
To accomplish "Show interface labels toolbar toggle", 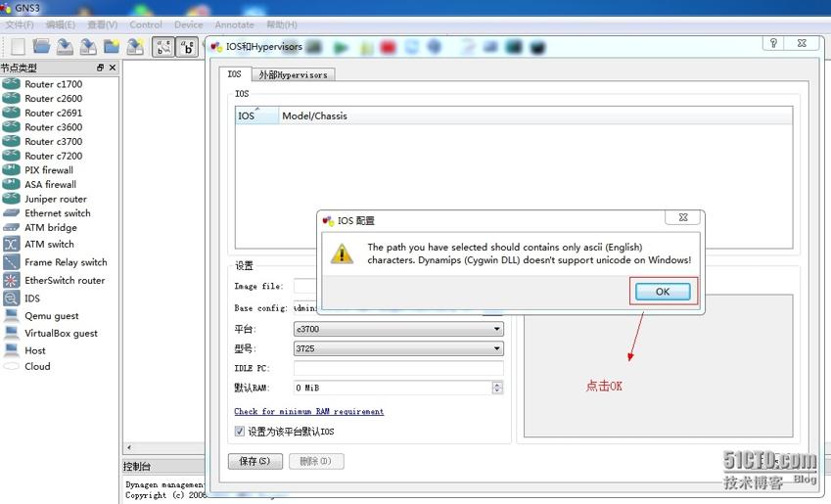I will pyautogui.click(x=163, y=47).
